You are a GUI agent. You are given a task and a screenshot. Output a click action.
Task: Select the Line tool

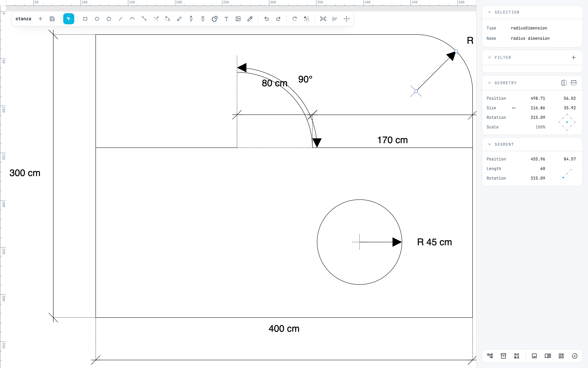tap(121, 19)
